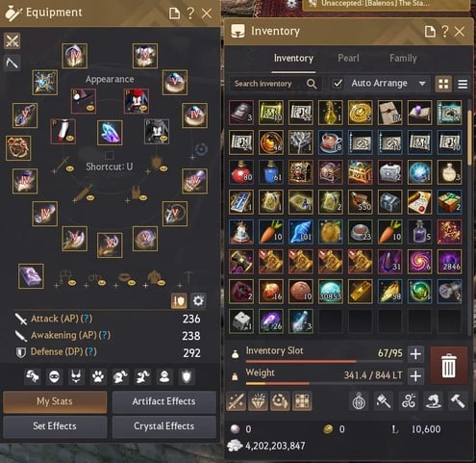
Task: Open the hammer icon in inventory toolbar
Action: click(x=457, y=401)
